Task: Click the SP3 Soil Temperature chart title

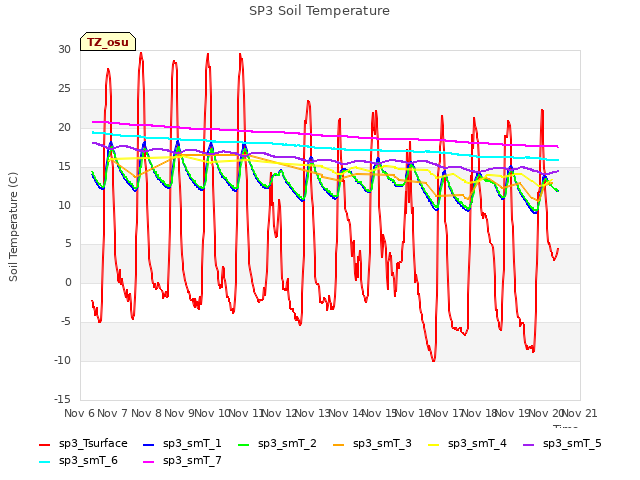Action: pyautogui.click(x=320, y=11)
